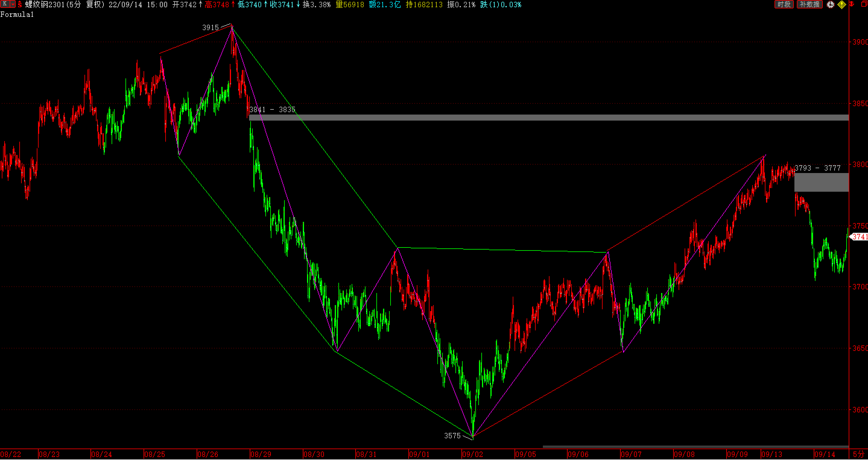Click the 3800 price axis label
868x460 pixels.
click(860, 164)
